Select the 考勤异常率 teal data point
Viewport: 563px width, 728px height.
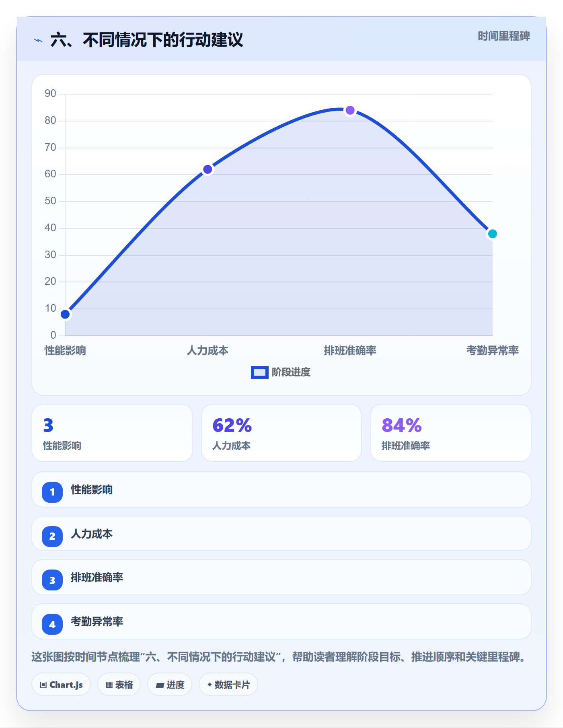[493, 234]
